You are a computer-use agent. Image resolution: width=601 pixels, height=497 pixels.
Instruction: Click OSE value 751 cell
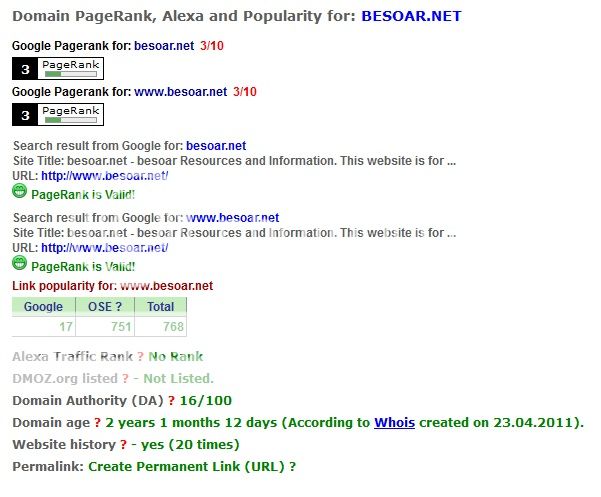click(105, 326)
